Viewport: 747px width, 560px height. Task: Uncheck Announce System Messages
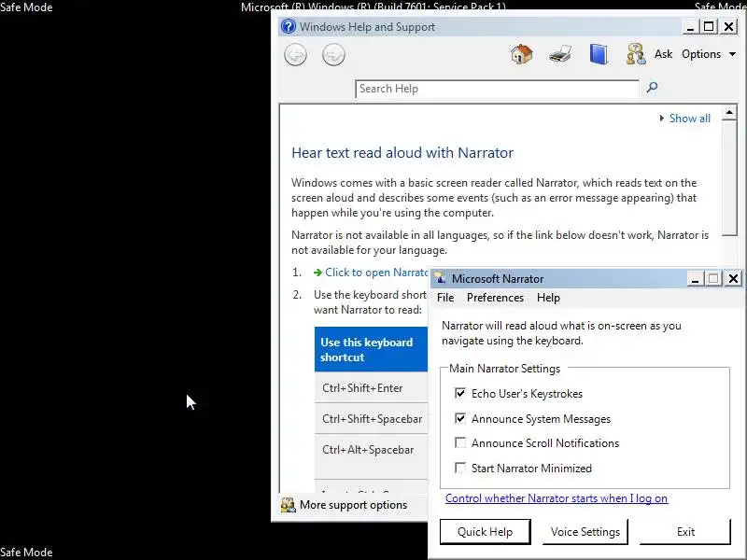point(460,418)
